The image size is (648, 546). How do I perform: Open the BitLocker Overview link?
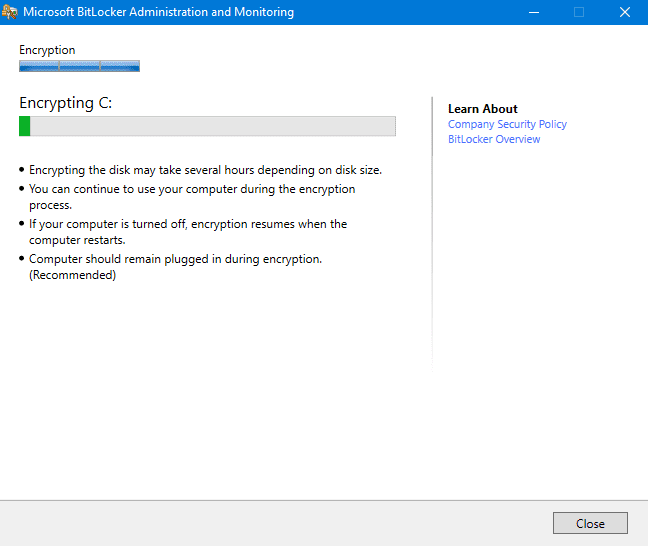pyautogui.click(x=494, y=139)
